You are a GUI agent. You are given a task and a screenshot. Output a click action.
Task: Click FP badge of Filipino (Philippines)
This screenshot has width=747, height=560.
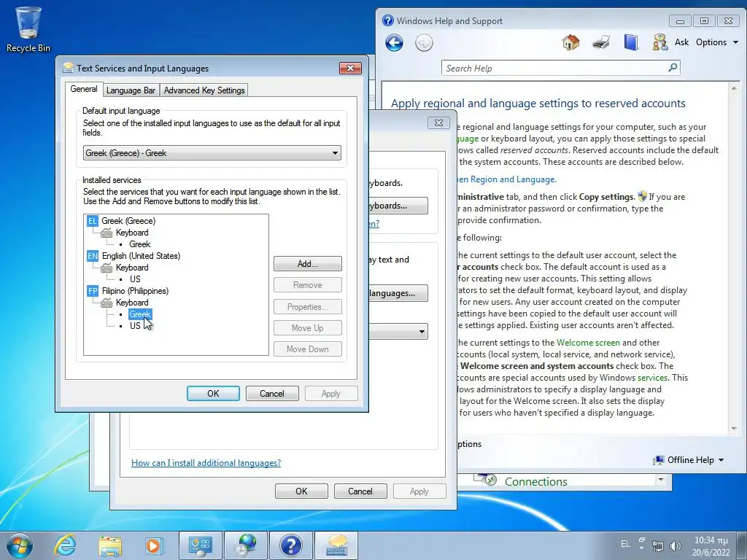pos(92,291)
